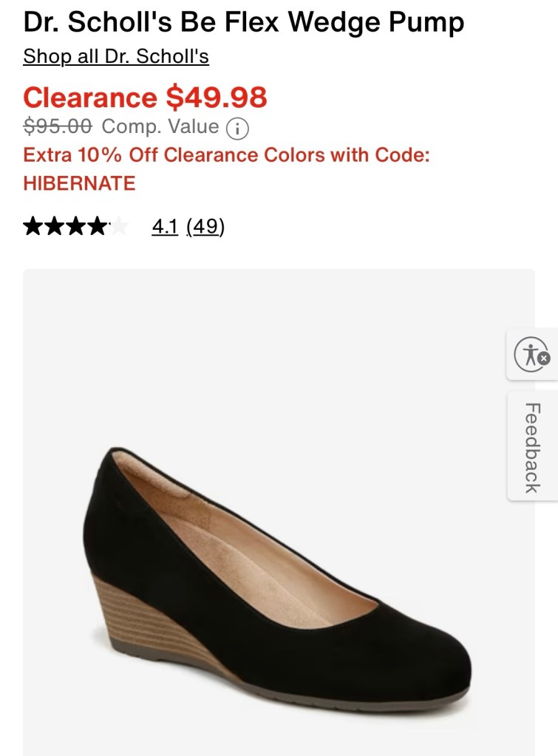Follow the Shop all Dr. Scholl's link
Viewport: 558px width, 756px height.
(116, 56)
